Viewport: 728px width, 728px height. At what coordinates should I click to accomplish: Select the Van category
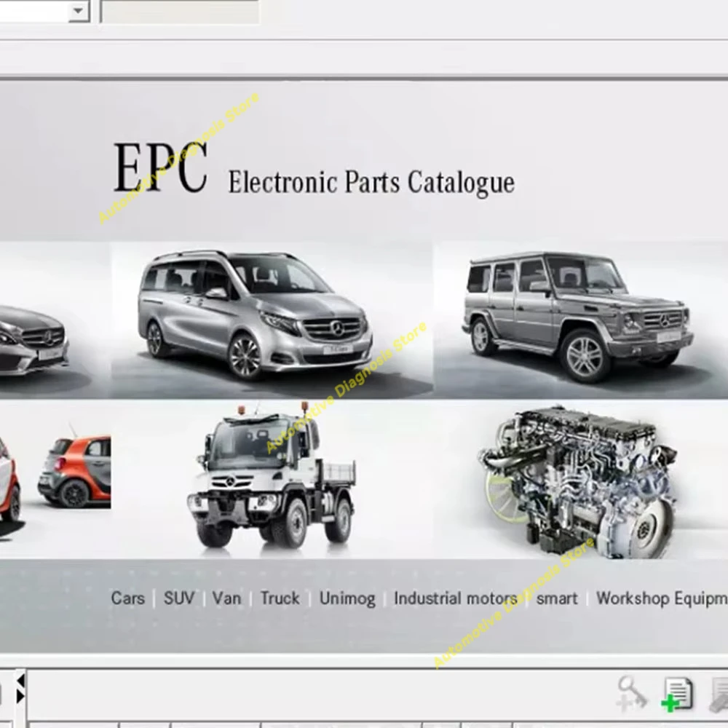(x=226, y=598)
